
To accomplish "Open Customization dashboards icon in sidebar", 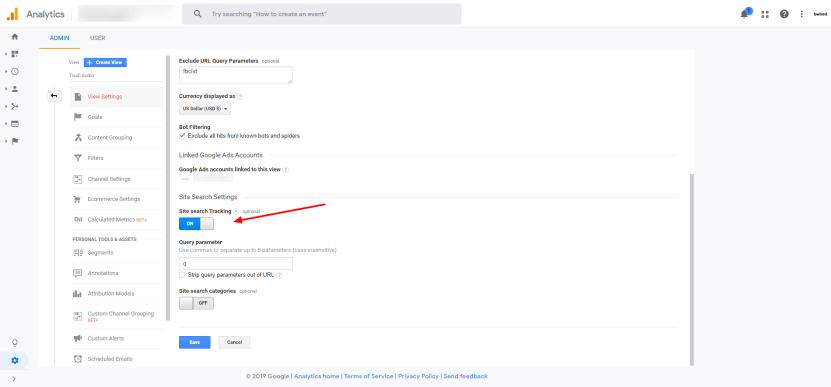I will (x=15, y=54).
